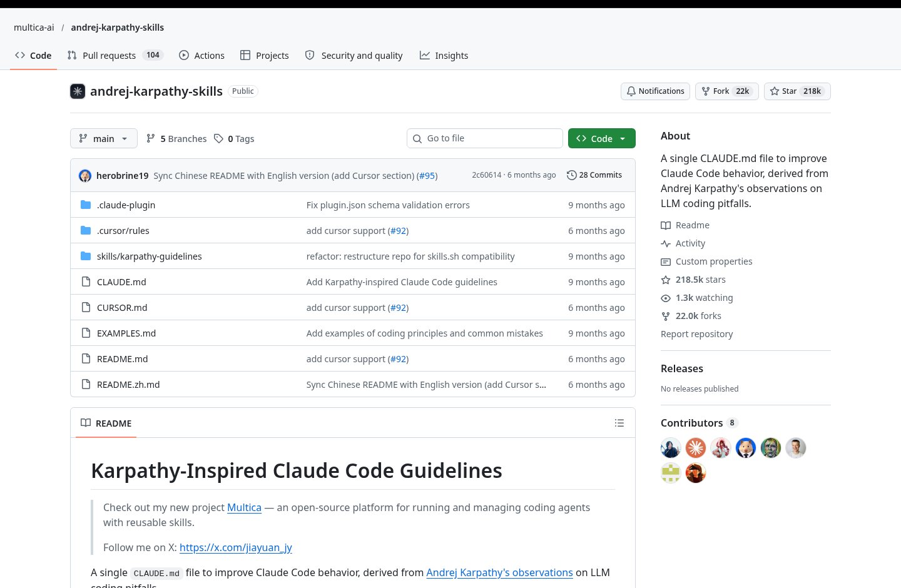
Task: Open the CURSOR.md file
Action: [122, 307]
